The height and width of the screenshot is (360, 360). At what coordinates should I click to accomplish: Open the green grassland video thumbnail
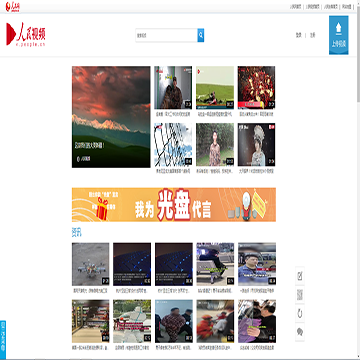[x=215, y=87]
